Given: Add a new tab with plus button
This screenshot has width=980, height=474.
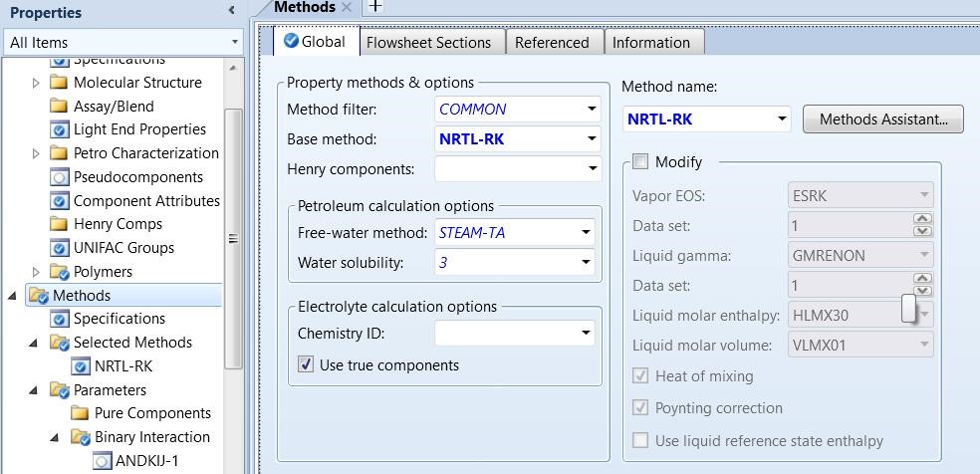Looking at the screenshot, I should click(x=374, y=7).
